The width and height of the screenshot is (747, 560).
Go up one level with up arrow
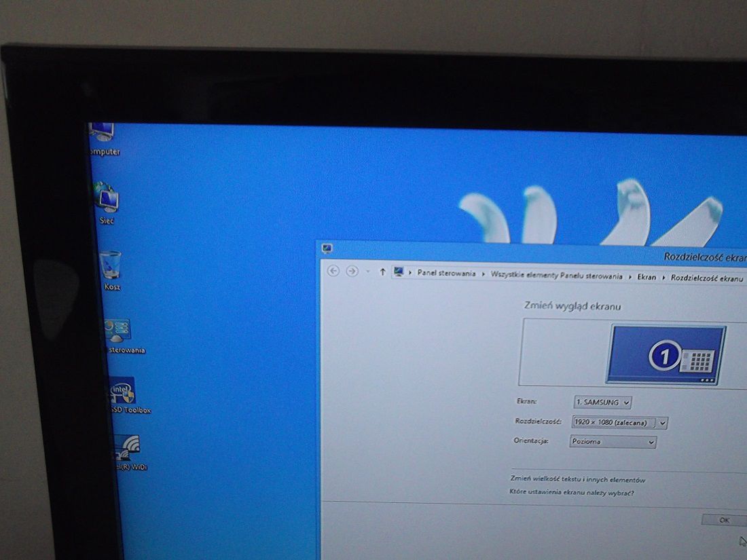click(x=382, y=272)
